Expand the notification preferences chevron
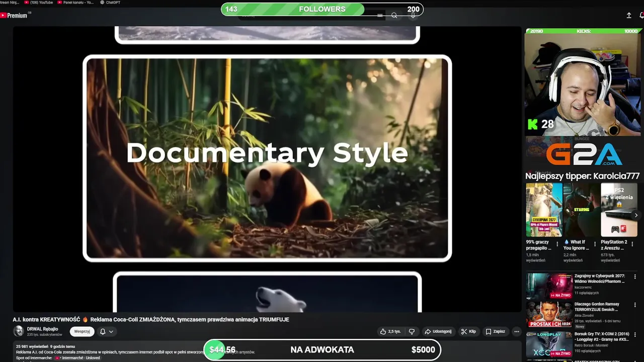This screenshot has height=362, width=644. pos(111,332)
